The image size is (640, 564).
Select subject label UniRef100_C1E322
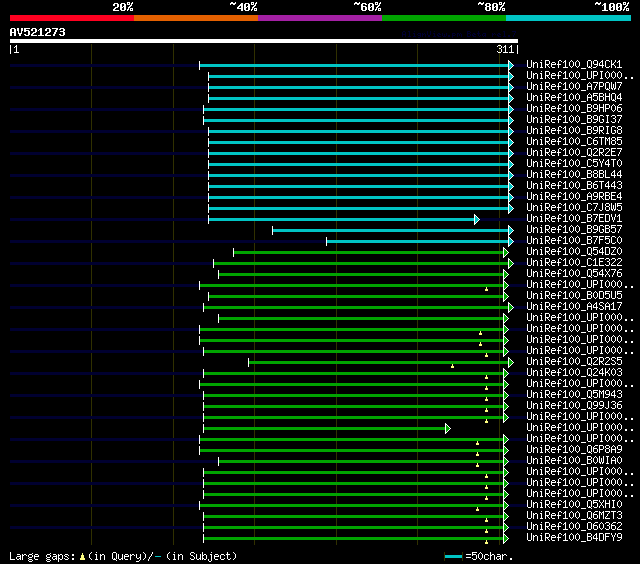[x=574, y=263]
